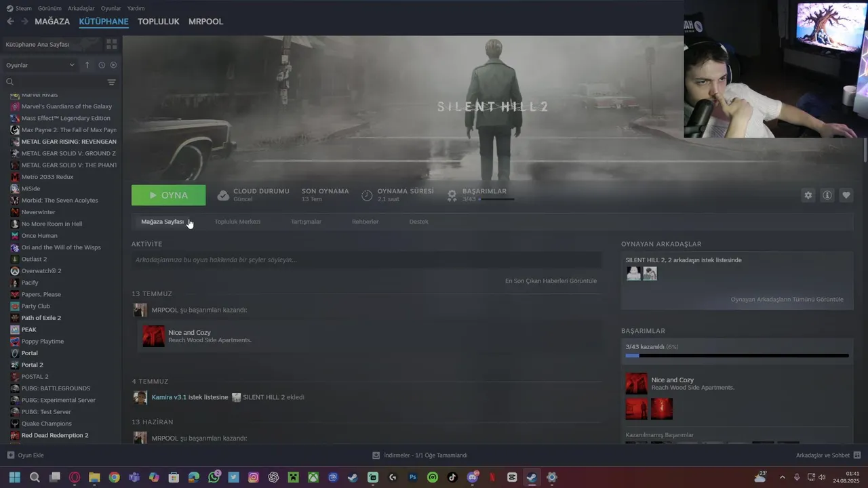
Task: Click the Papers, Please game icon
Action: click(x=15, y=294)
